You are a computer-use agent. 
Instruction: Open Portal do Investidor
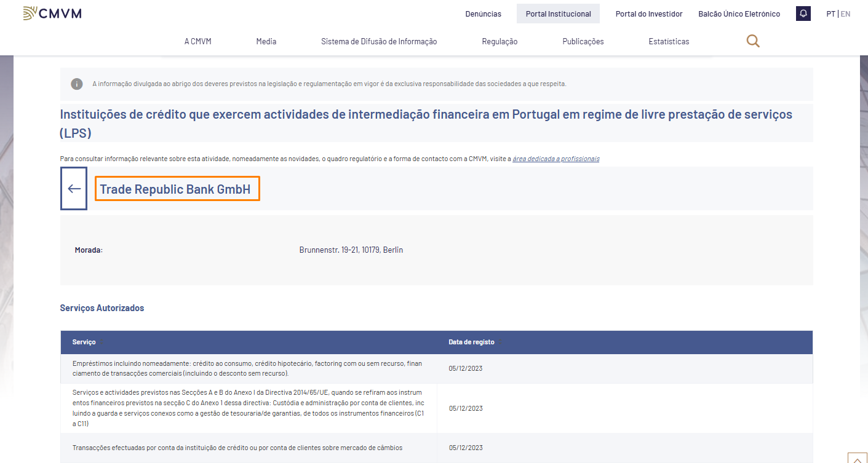(x=649, y=14)
